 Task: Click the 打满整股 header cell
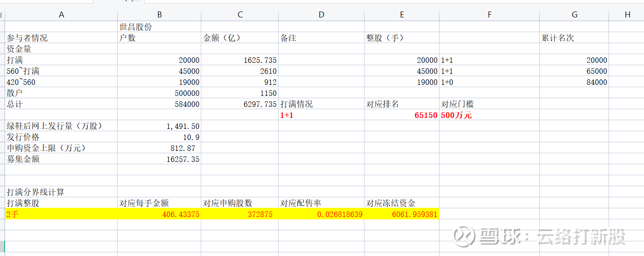tap(61, 203)
